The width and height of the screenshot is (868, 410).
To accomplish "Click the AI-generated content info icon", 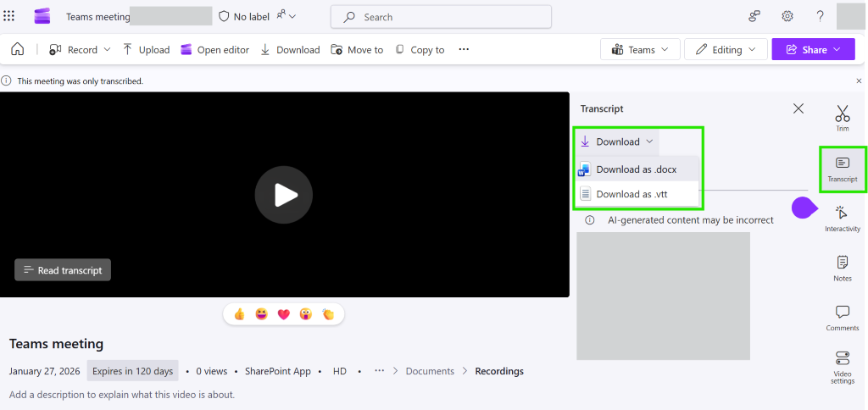I will coord(590,220).
